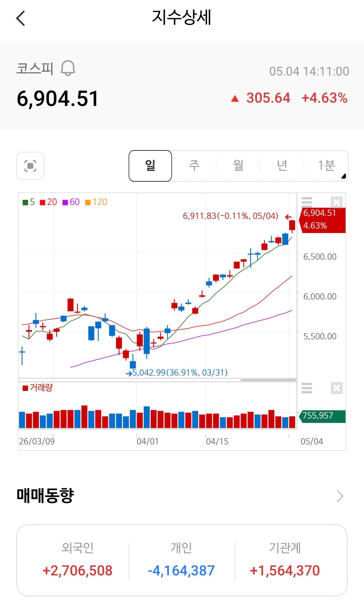The height and width of the screenshot is (605, 364).
Task: Expand 매매동향 section with chevron arrow
Action: click(x=340, y=496)
